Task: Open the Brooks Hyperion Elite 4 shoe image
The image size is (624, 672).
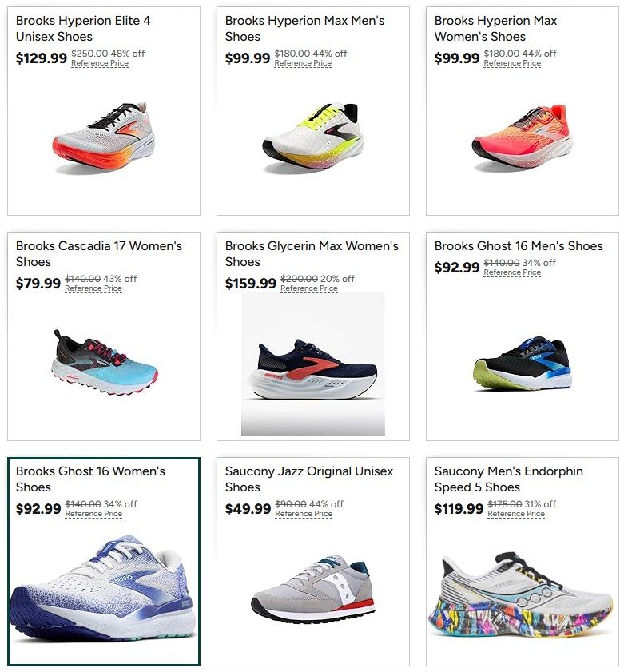Action: 104,139
